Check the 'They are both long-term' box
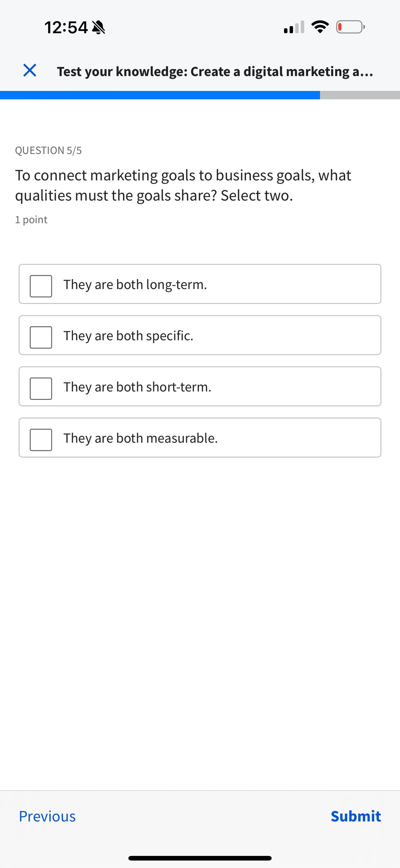Image resolution: width=400 pixels, height=868 pixels. coord(41,286)
